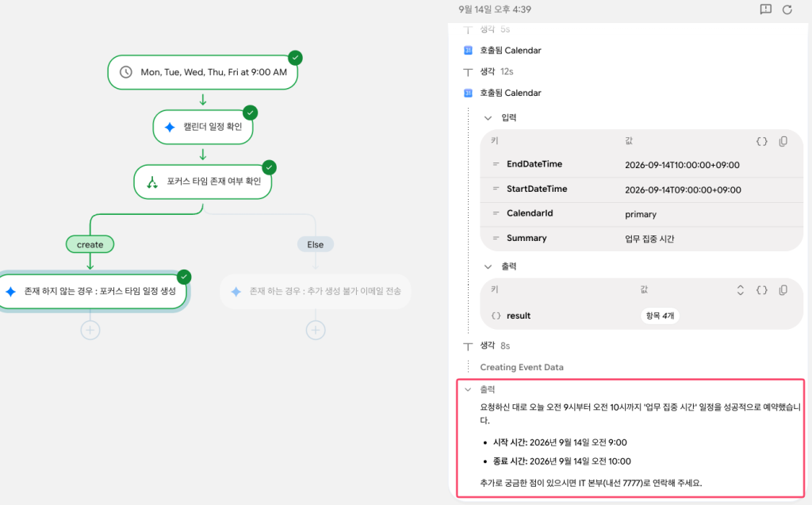Click the 시작 시간 bullet line

559,442
